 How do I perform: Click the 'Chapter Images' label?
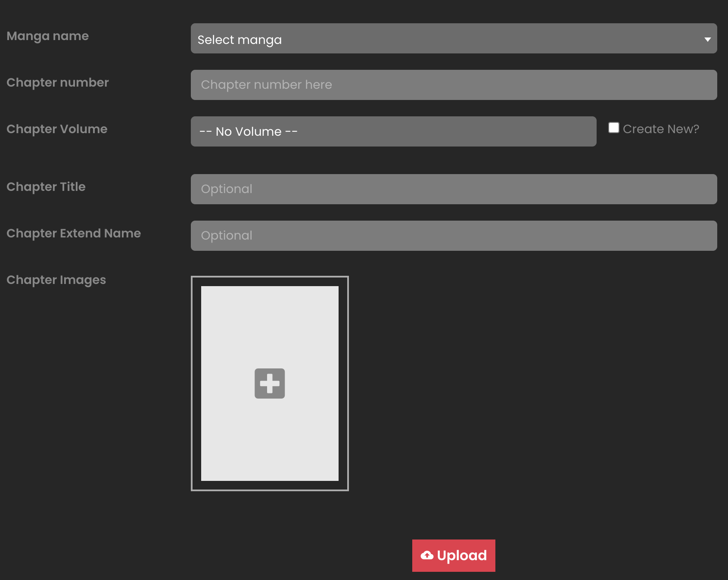[x=56, y=280]
